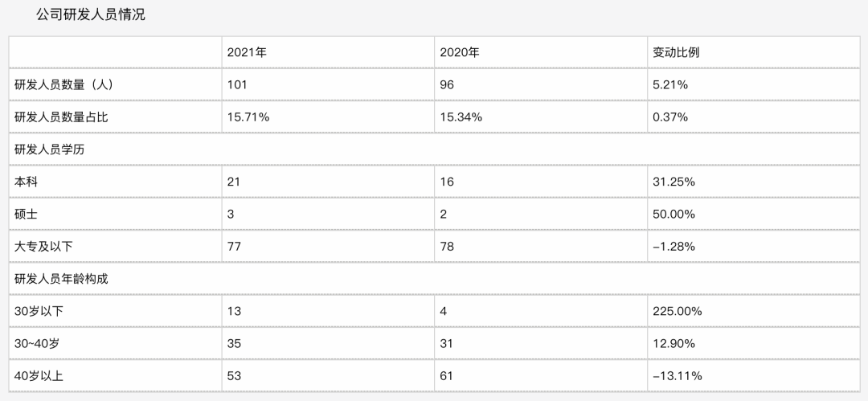The width and height of the screenshot is (868, 401).
Task: Select the 30岁以下 row label
Action: tap(39, 311)
